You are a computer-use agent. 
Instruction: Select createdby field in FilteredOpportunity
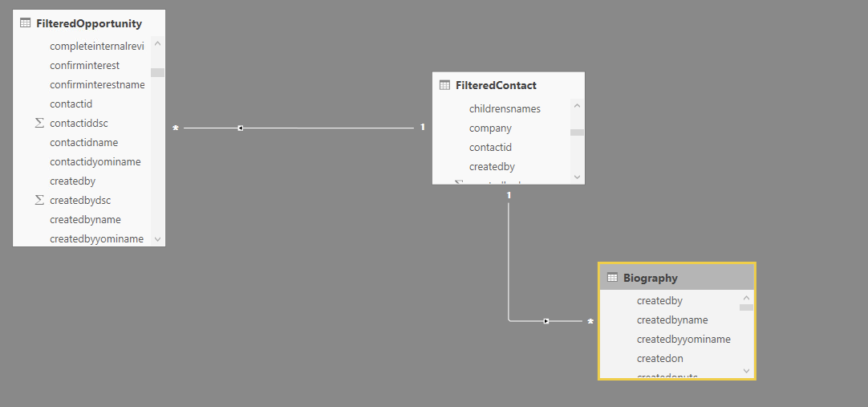tap(72, 181)
